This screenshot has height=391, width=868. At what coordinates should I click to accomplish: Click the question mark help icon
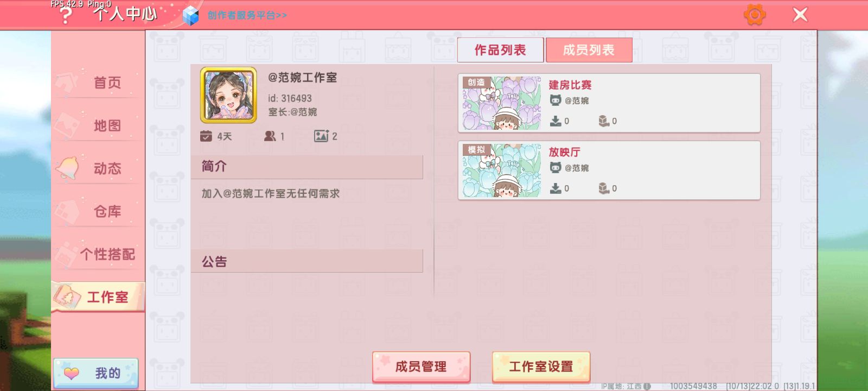point(65,15)
